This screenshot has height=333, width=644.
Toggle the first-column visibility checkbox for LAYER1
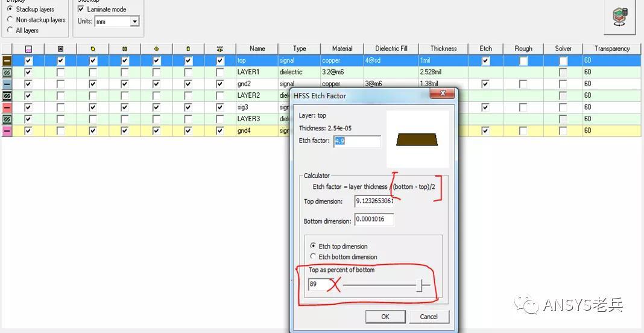(28, 72)
